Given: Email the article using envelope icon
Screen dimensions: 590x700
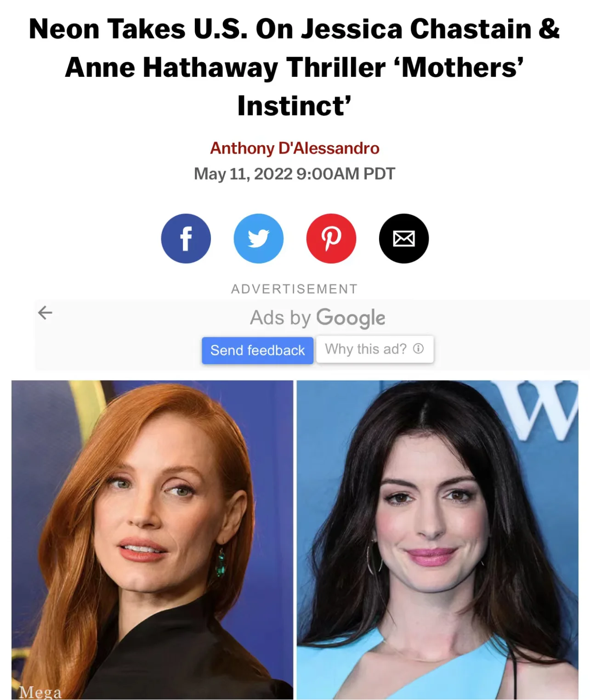Looking at the screenshot, I should [x=404, y=239].
